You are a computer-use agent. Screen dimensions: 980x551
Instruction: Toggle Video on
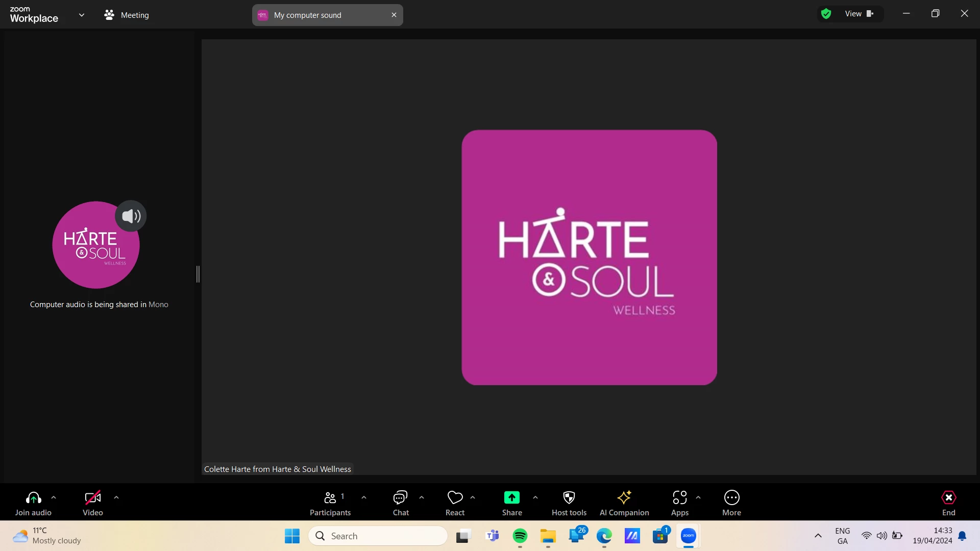[x=93, y=503]
